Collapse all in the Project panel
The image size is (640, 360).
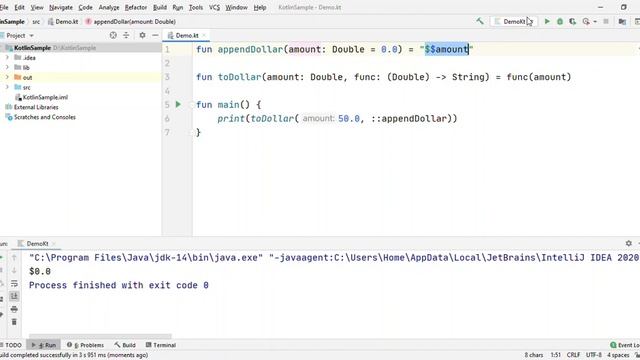pyautogui.click(x=126, y=36)
